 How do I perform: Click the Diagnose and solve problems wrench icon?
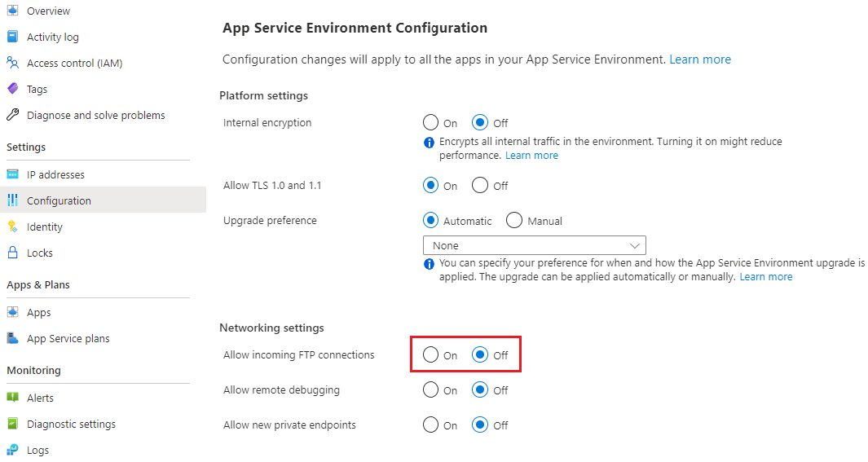(12, 115)
